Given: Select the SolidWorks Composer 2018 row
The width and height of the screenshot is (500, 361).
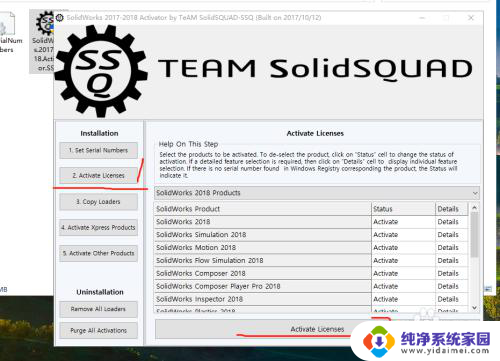Looking at the screenshot, I should tap(262, 273).
